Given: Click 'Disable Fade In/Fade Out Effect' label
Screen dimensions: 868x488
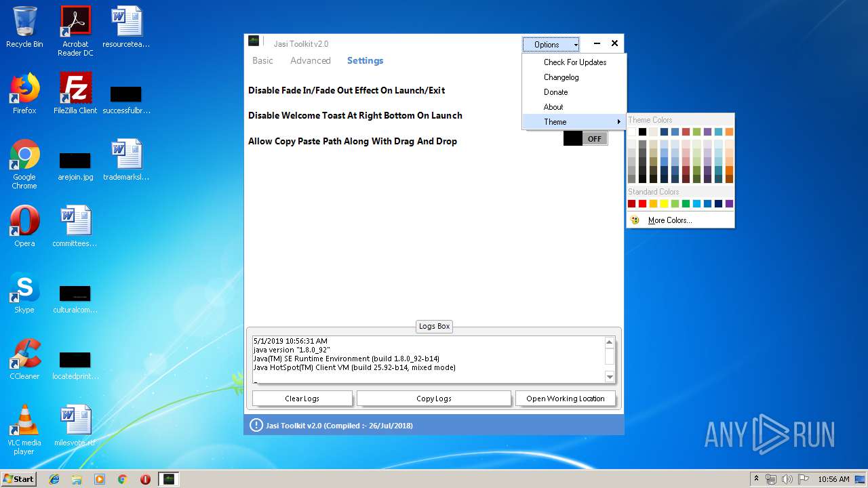Looking at the screenshot, I should pyautogui.click(x=347, y=90).
